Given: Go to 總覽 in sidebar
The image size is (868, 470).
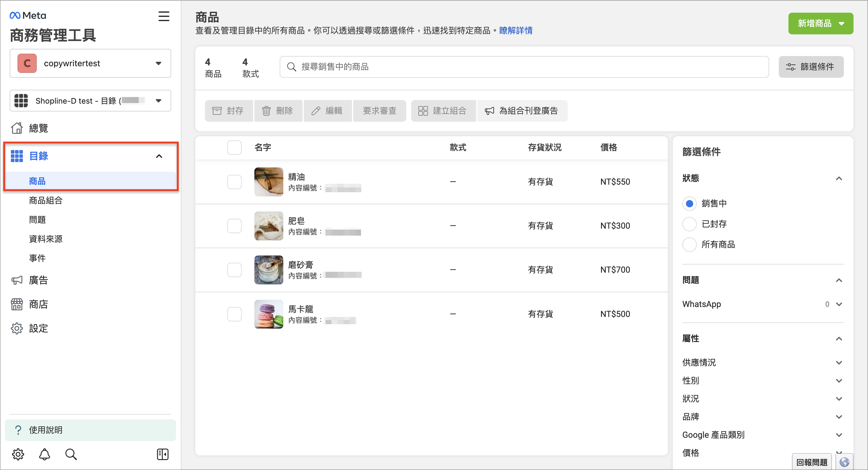Looking at the screenshot, I should pyautogui.click(x=38, y=128).
